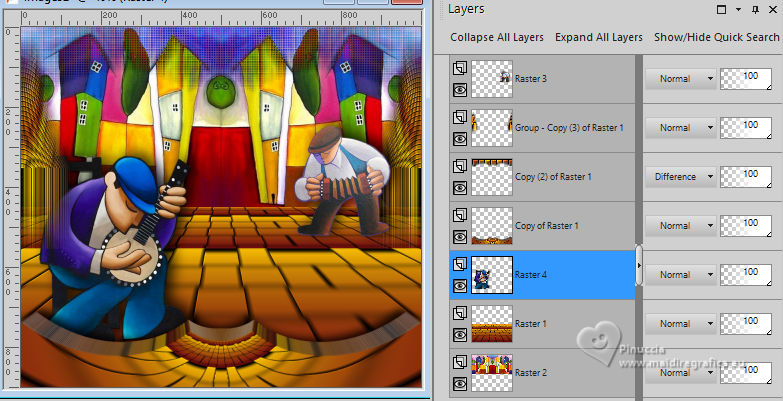The width and height of the screenshot is (783, 401).
Task: Click the Raster 4 layer name
Action: [x=531, y=275]
